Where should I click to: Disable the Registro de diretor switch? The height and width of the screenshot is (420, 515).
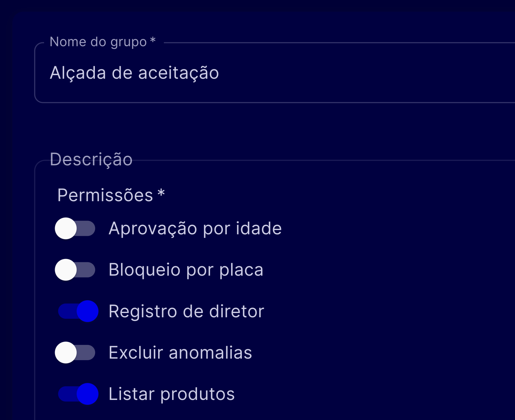(x=78, y=311)
